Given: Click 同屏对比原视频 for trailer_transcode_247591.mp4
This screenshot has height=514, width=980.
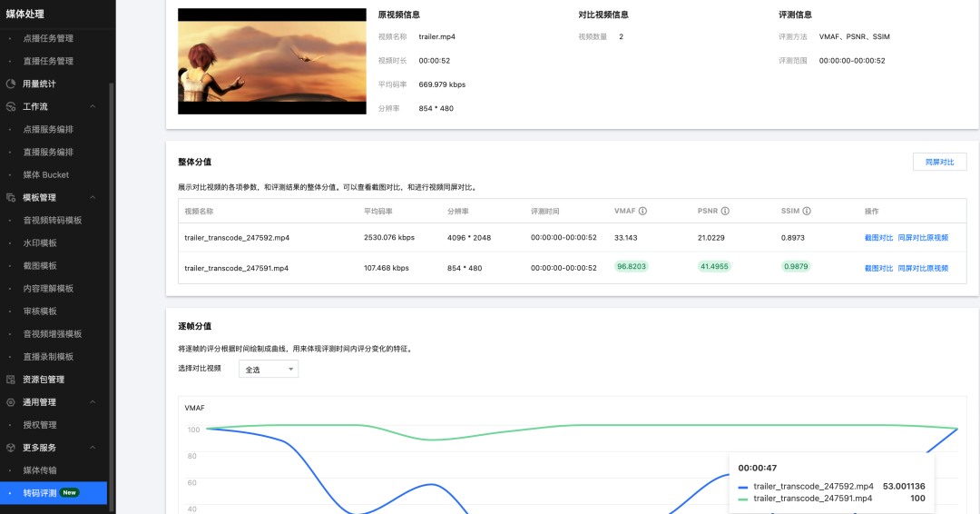Looking at the screenshot, I should [x=923, y=268].
